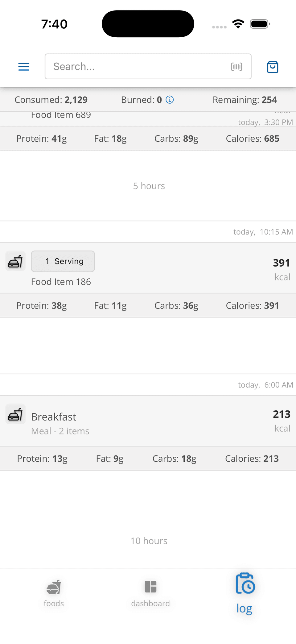Tap the Consumed 2,129 calories summary

[51, 100]
